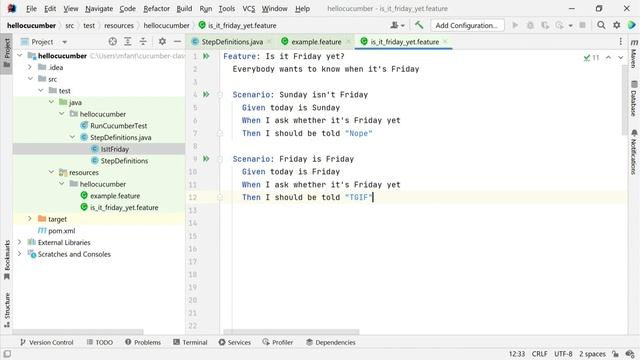Open the Profiler tool window
This screenshot has height=360, width=640.
pos(278,342)
